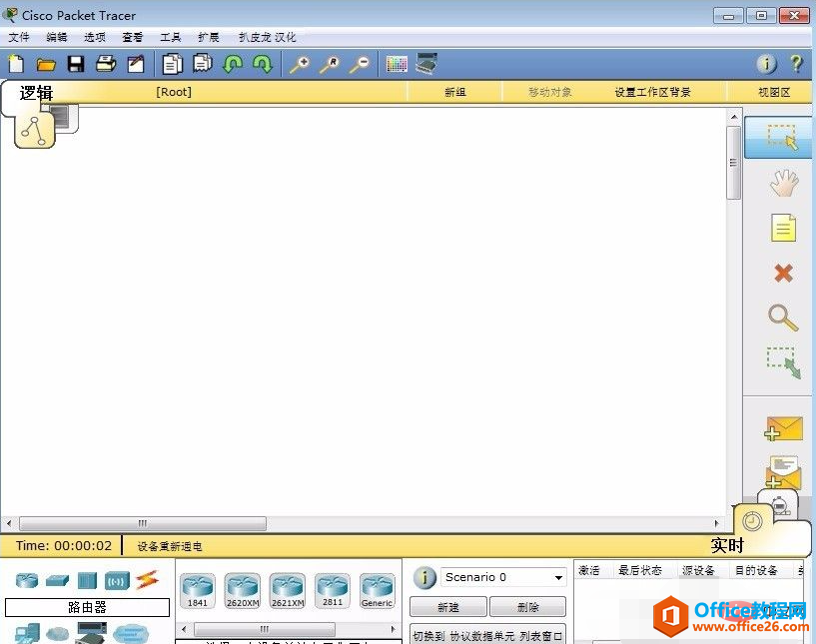Click the 最后状态 column header
Viewport: 816px width, 644px height.
tap(639, 570)
